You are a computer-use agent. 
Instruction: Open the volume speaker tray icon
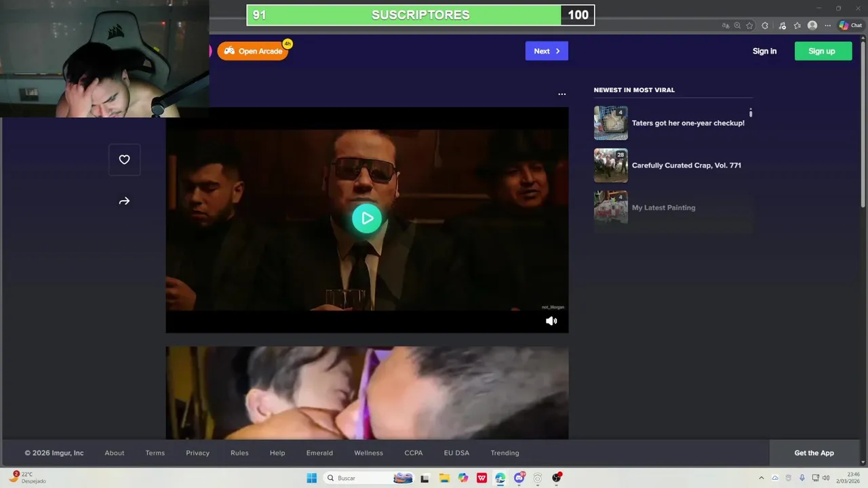click(x=826, y=478)
